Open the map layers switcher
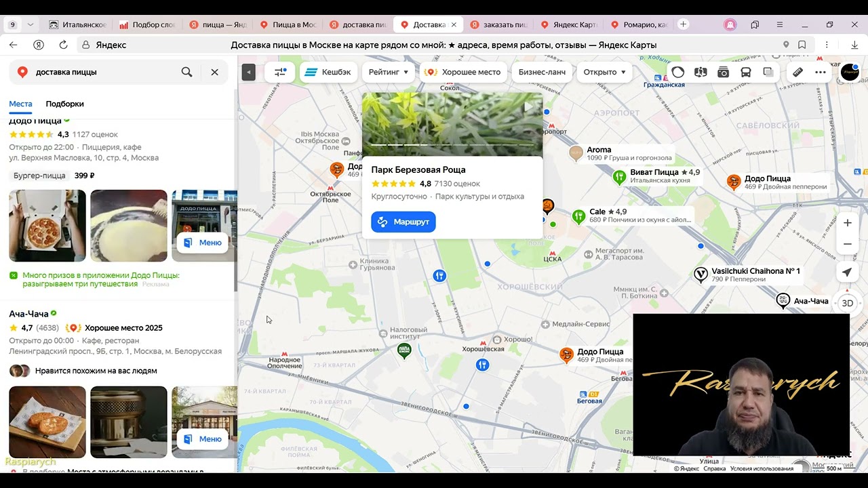868x488 pixels. 768,72
